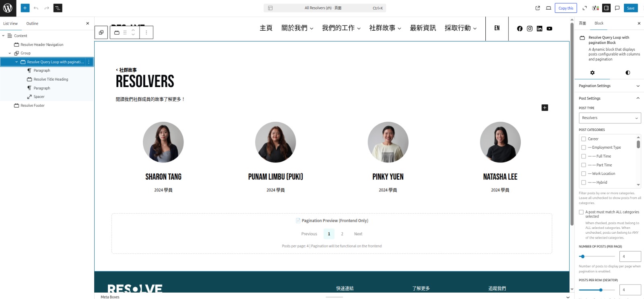Check the Career category
This screenshot has height=299, width=644.
tap(584, 139)
